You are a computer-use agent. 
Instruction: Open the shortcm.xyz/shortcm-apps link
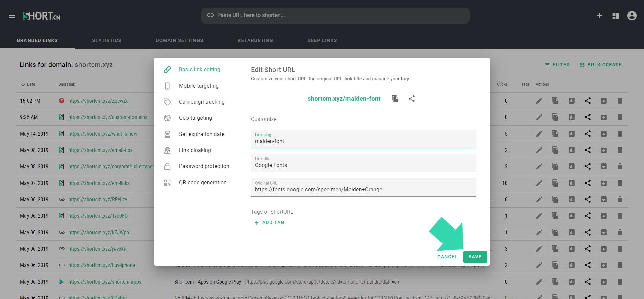tap(105, 282)
